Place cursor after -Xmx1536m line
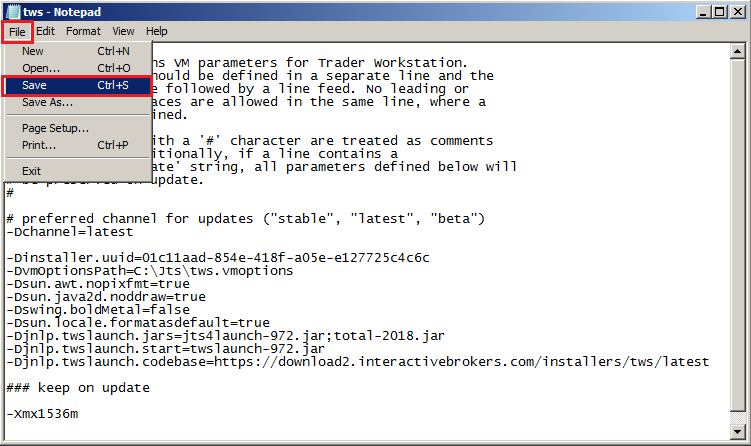The image size is (751, 446). pos(79,414)
